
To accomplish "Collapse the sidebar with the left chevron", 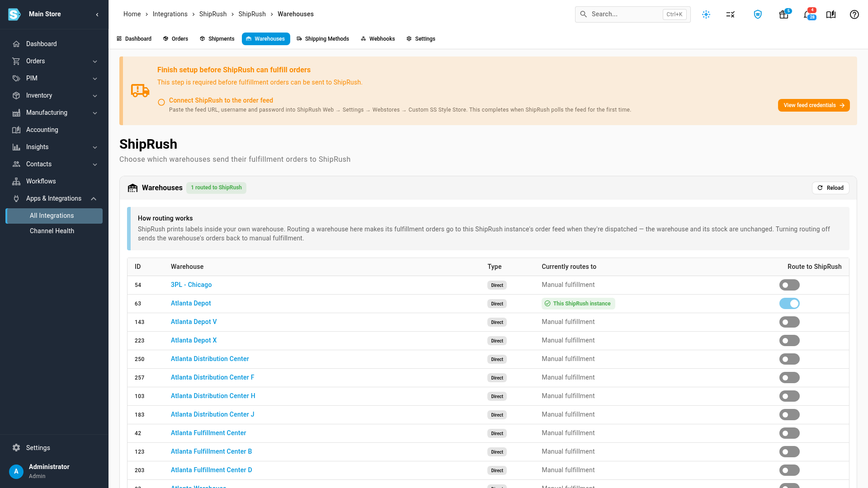I will [x=97, y=14].
